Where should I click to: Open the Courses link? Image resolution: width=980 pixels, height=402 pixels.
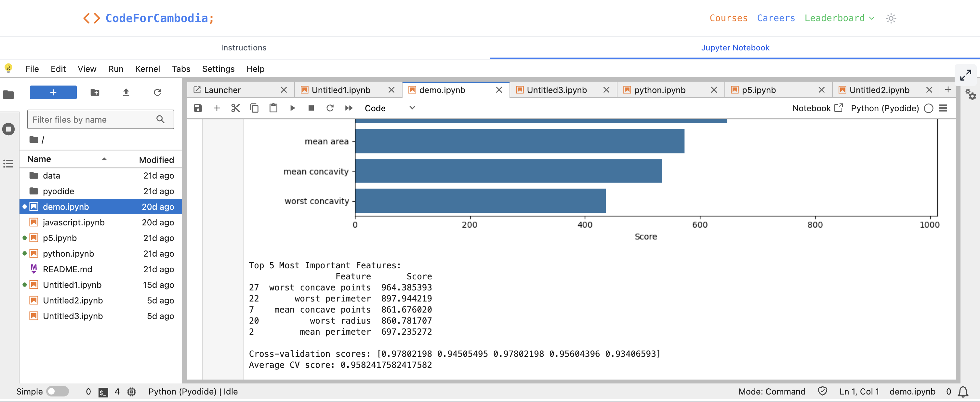(x=728, y=18)
